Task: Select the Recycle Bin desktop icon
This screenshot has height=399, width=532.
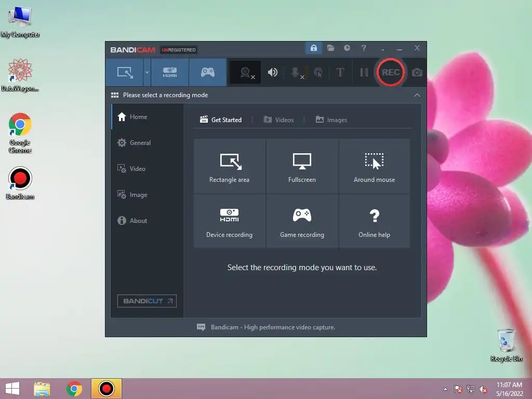Action: tap(506, 345)
